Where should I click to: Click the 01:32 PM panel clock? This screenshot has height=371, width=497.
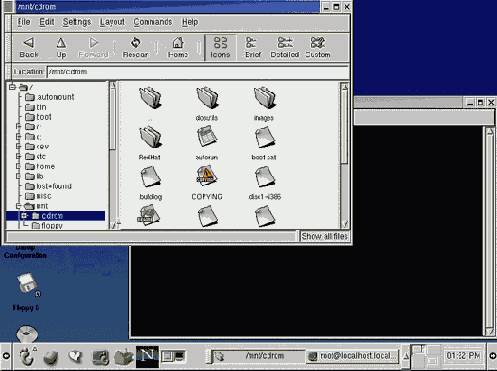click(463, 356)
